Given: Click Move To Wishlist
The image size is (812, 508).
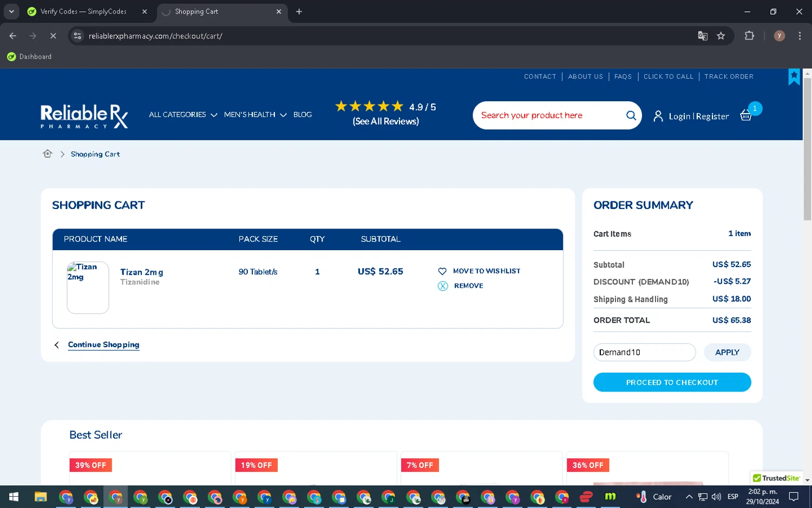Looking at the screenshot, I should click(486, 271).
